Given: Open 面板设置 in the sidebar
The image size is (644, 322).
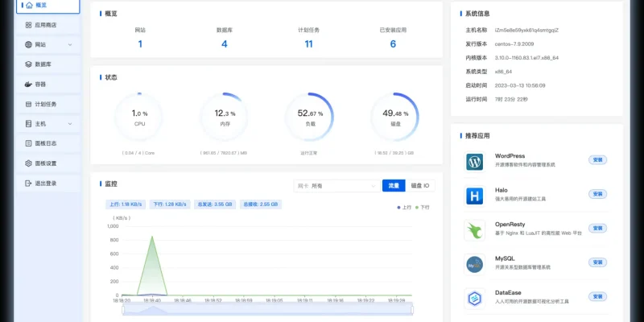Looking at the screenshot, I should 48,163.
